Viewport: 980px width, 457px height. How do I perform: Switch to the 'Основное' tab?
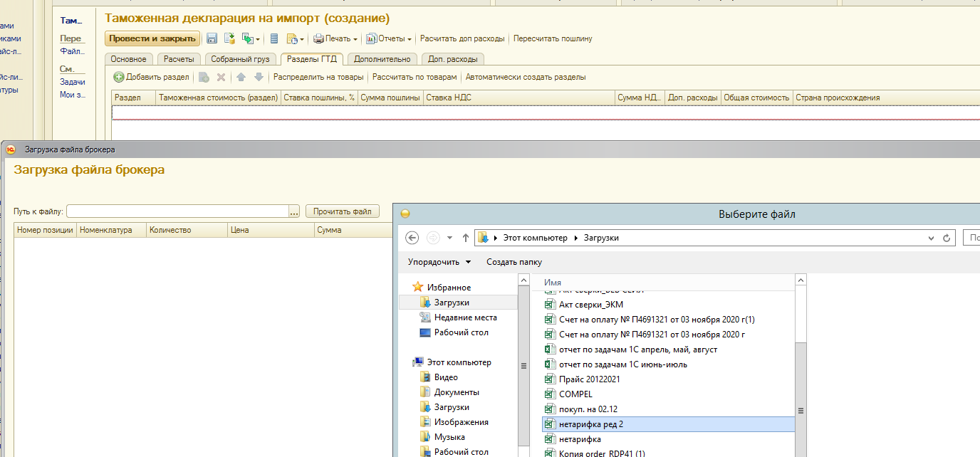129,59
